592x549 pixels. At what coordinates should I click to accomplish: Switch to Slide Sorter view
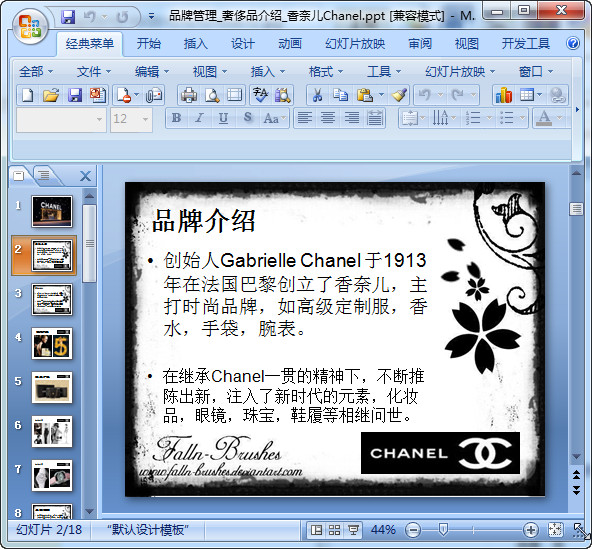click(335, 530)
